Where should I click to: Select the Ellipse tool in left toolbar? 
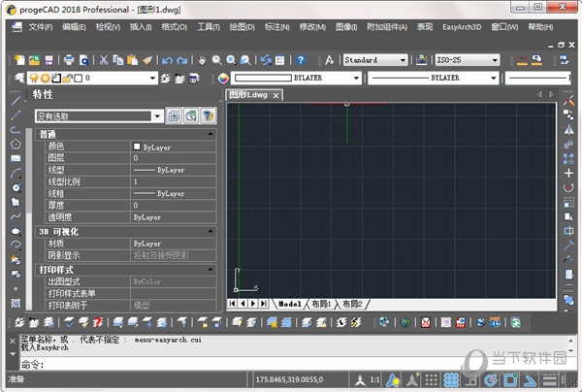coord(16,231)
